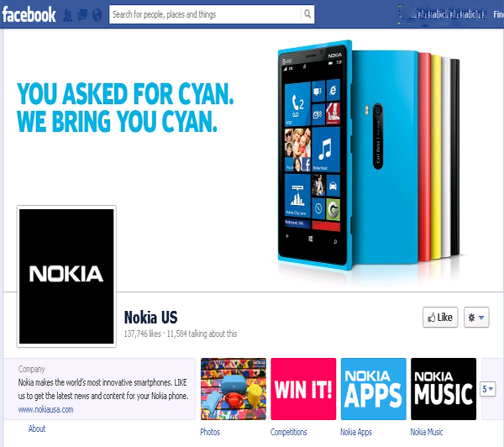
Task: Open the Nokia profile picture
Action: (x=66, y=276)
